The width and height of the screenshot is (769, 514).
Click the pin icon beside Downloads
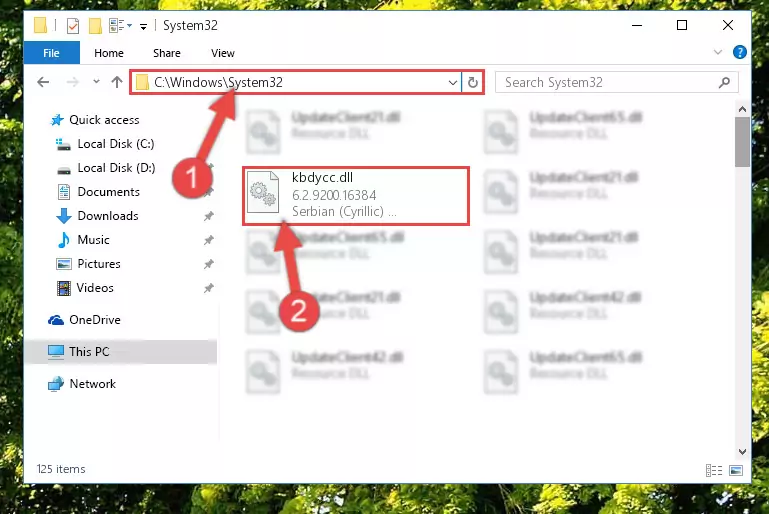(x=208, y=216)
